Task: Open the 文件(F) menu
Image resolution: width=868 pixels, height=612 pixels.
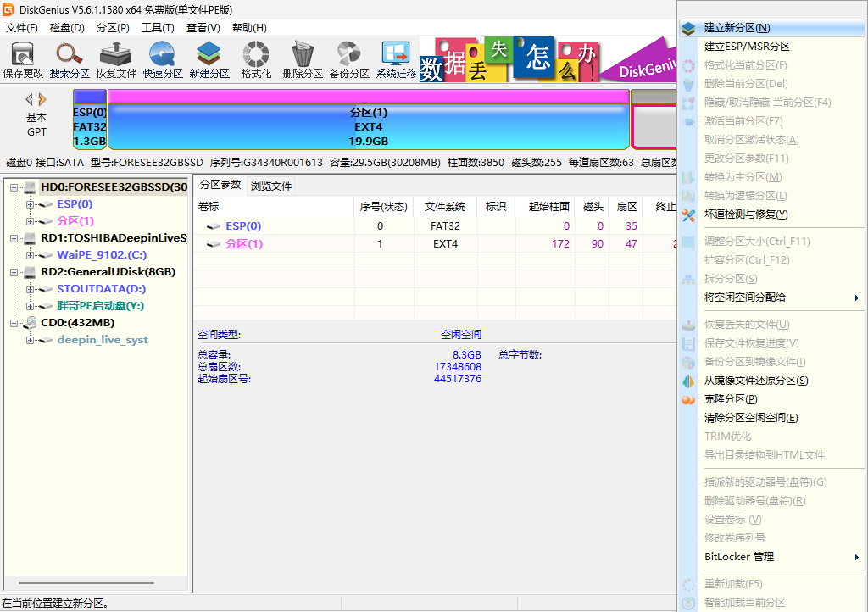Action: pyautogui.click(x=21, y=28)
